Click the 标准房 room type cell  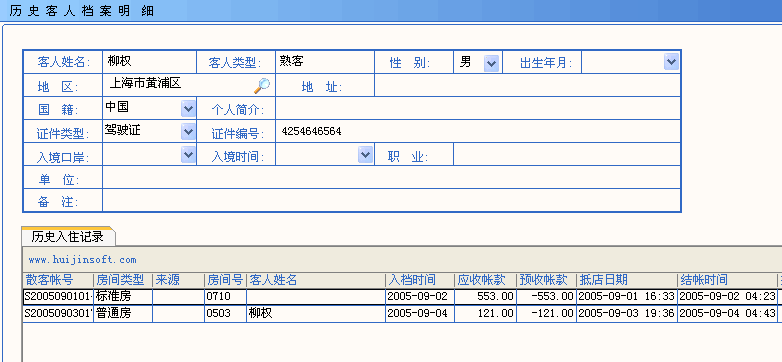coord(123,297)
